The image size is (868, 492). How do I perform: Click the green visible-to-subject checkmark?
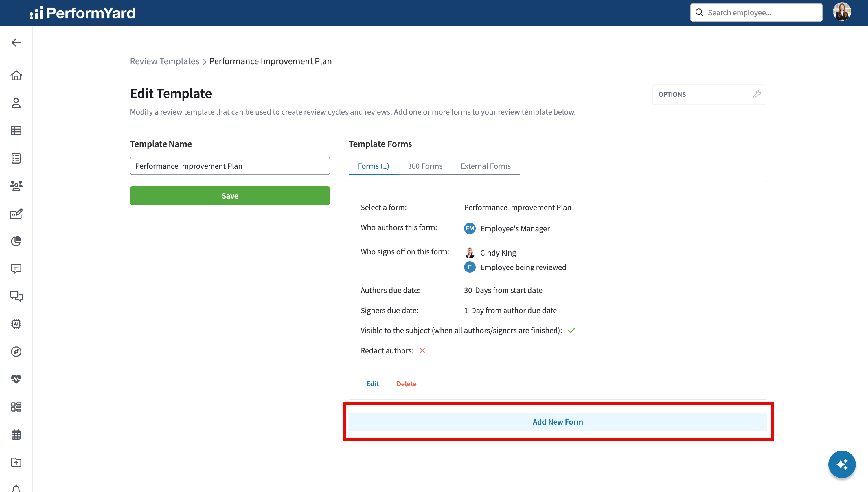pyautogui.click(x=571, y=331)
